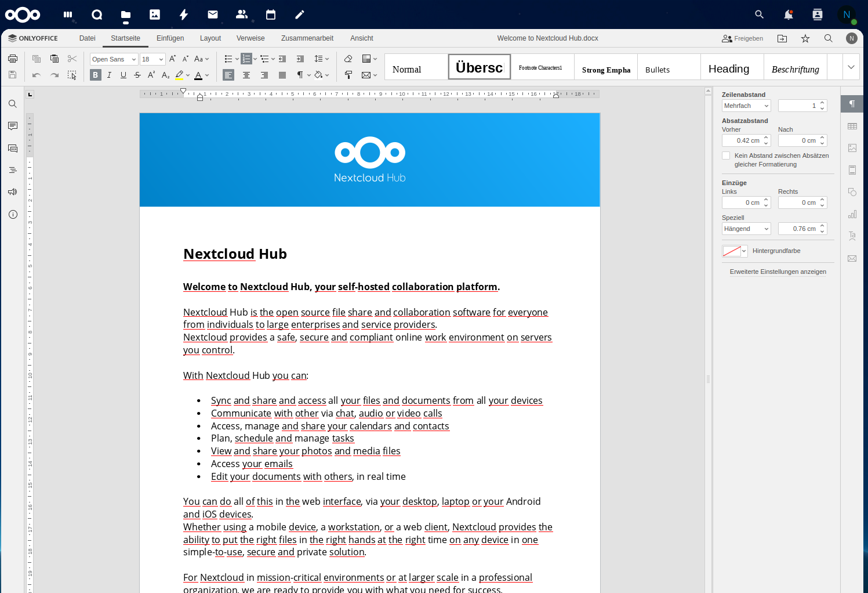Select the Normal paragraph style
This screenshot has width=868, height=593.
pyautogui.click(x=416, y=67)
